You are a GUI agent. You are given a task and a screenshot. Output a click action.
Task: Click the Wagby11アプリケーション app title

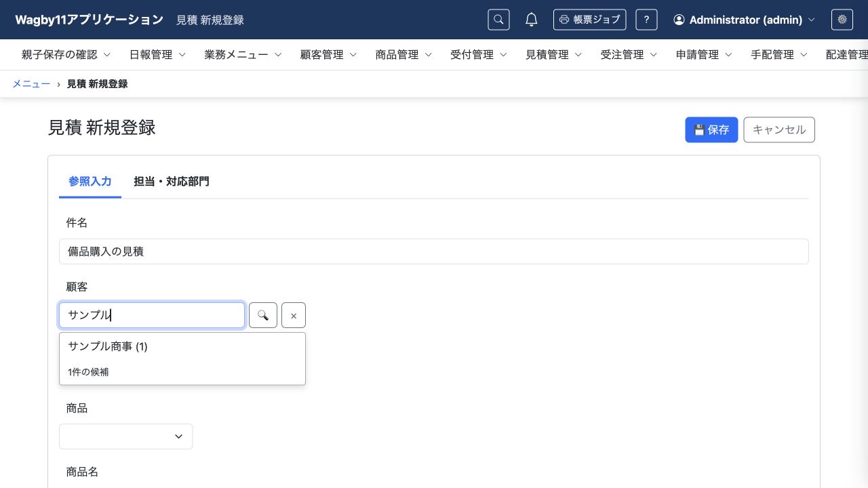90,20
